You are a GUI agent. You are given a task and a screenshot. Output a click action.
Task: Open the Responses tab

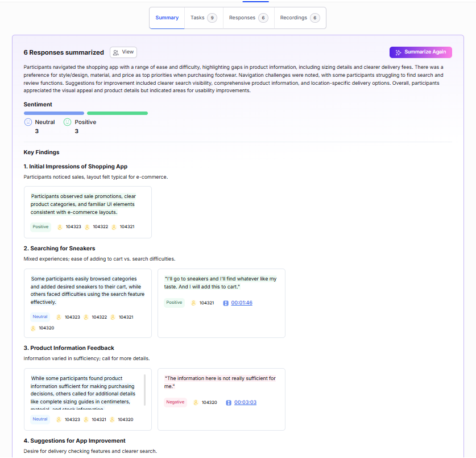(x=249, y=18)
